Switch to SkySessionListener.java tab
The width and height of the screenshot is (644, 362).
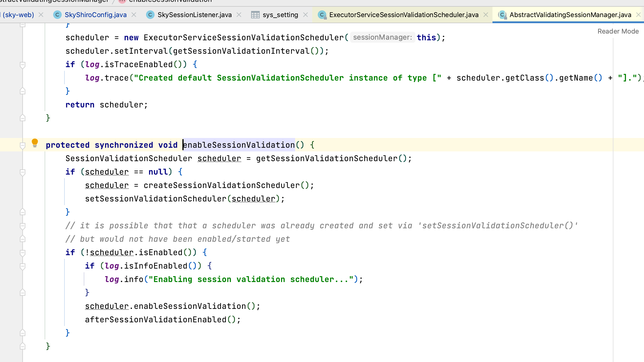click(x=195, y=15)
